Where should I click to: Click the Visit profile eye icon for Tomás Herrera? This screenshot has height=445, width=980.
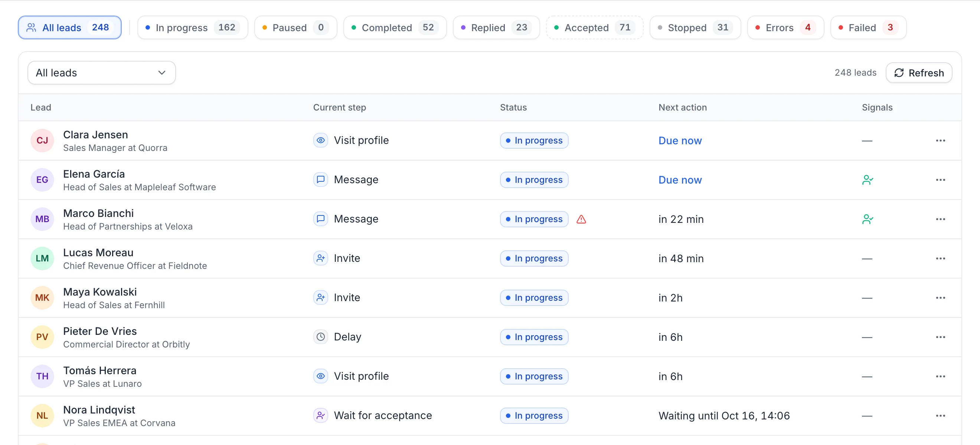pos(321,376)
